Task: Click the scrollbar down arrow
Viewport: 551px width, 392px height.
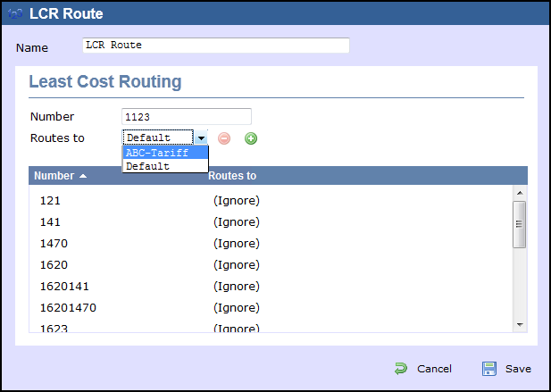Action: pos(519,325)
